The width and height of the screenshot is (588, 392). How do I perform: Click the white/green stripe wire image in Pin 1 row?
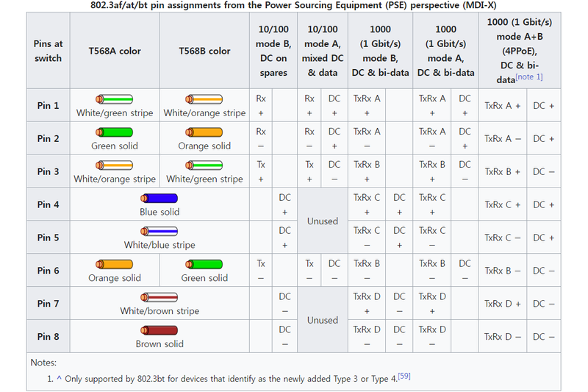pos(114,99)
